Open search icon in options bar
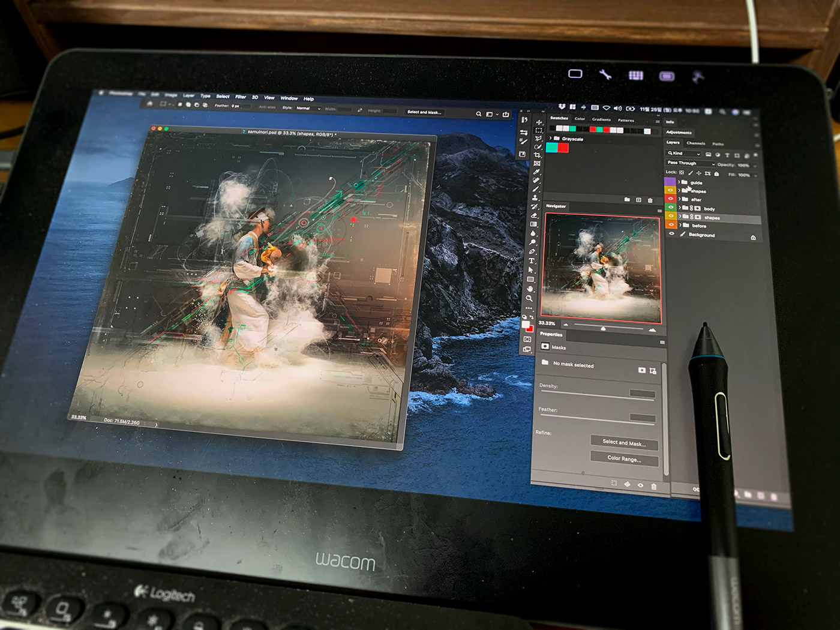This screenshot has height=630, width=840. [478, 113]
